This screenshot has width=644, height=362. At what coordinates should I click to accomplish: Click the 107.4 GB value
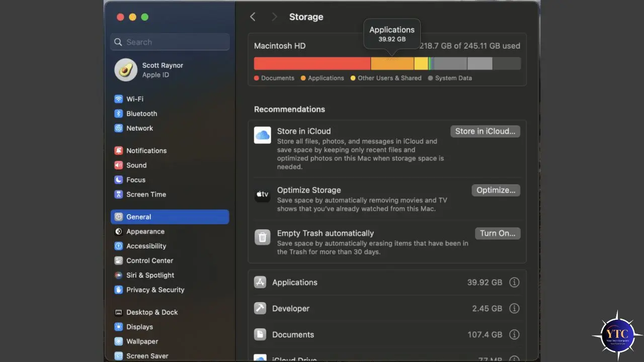coord(485,335)
